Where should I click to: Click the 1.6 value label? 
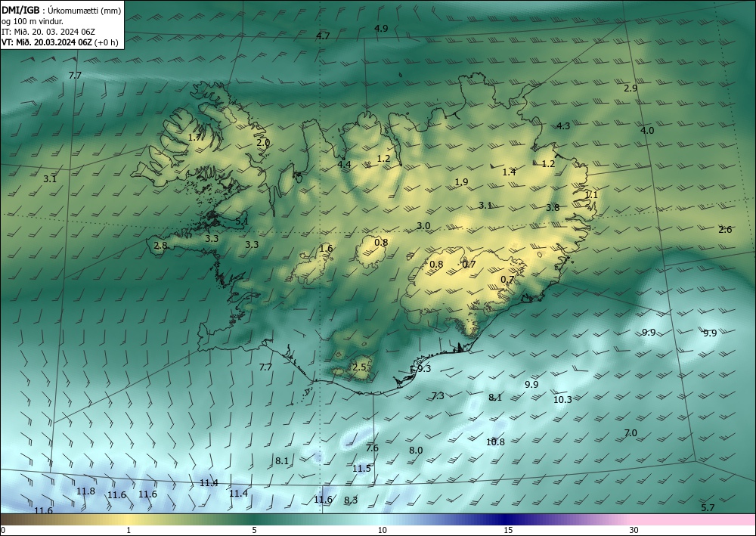[326, 248]
